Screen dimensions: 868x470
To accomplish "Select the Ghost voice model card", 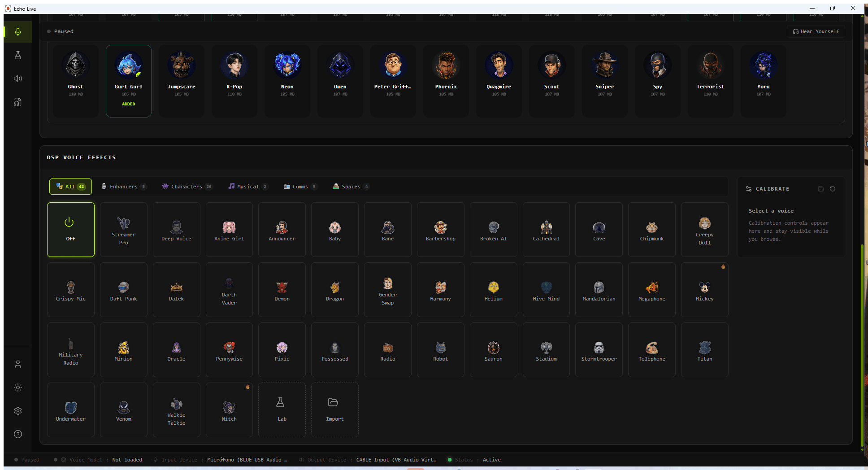I will (76, 81).
